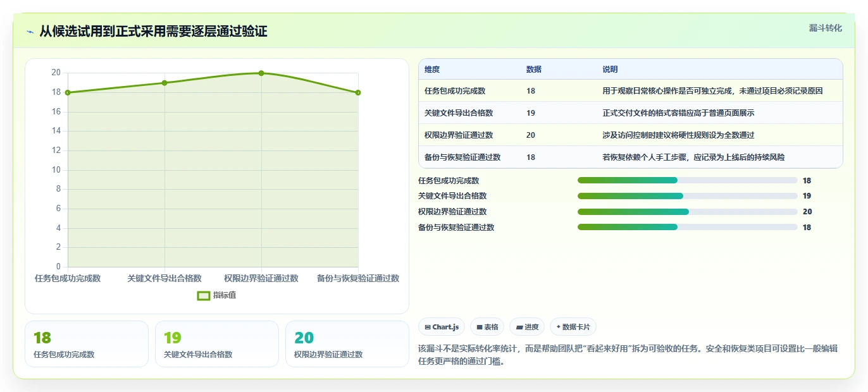This screenshot has width=868, height=392.
Task: Click the Chart.js tag chip
Action: (442, 327)
